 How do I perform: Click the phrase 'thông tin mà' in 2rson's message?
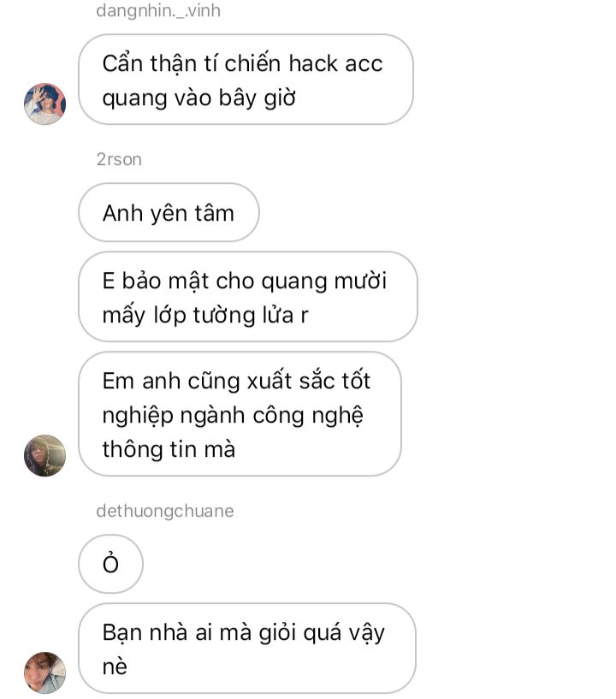pos(169,449)
